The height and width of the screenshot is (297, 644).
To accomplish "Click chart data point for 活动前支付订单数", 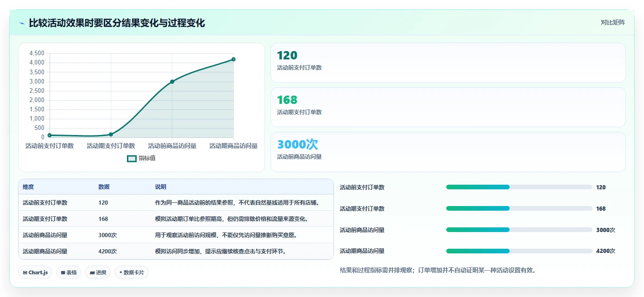I will point(50,135).
